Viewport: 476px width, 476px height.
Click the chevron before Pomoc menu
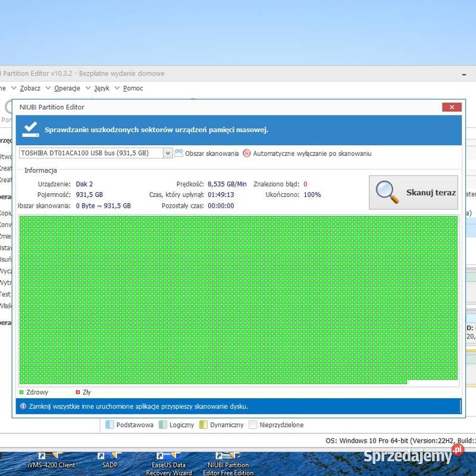click(x=117, y=88)
